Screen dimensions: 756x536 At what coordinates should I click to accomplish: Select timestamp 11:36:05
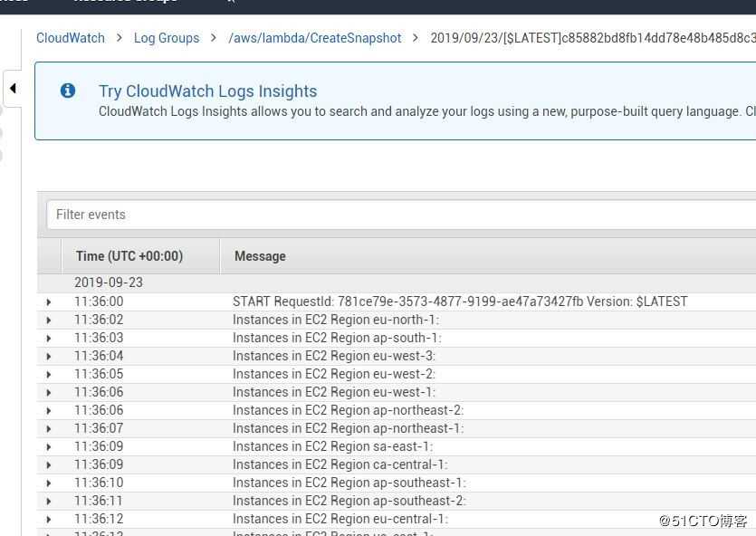pos(99,374)
